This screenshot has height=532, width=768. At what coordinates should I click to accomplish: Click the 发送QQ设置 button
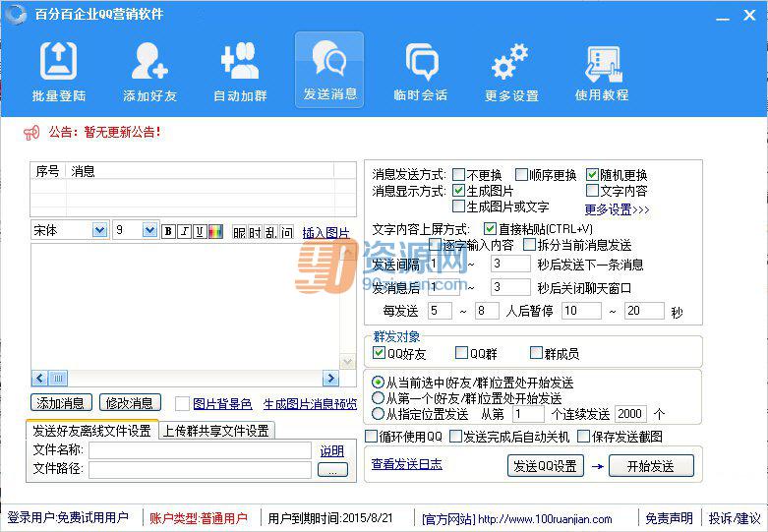[545, 466]
